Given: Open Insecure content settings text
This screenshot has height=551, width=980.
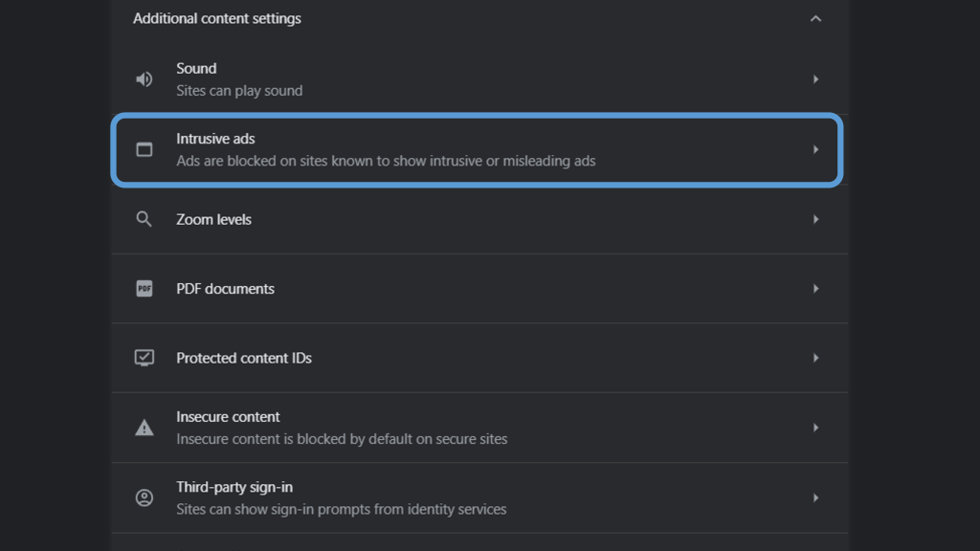Looking at the screenshot, I should tap(228, 417).
